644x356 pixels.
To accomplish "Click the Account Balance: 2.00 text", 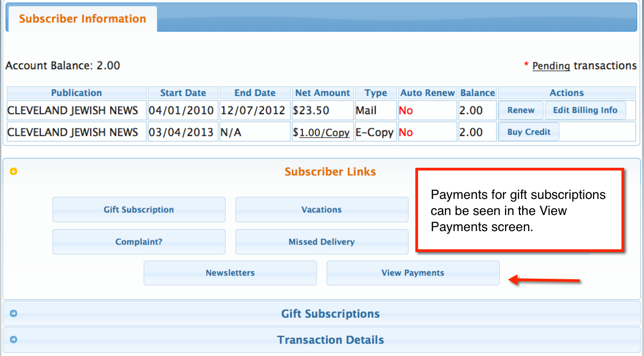I will click(63, 66).
